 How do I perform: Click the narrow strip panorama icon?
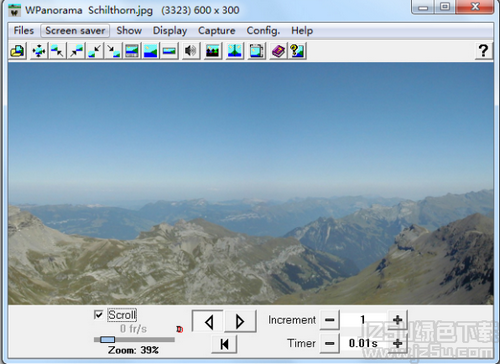click(x=169, y=51)
